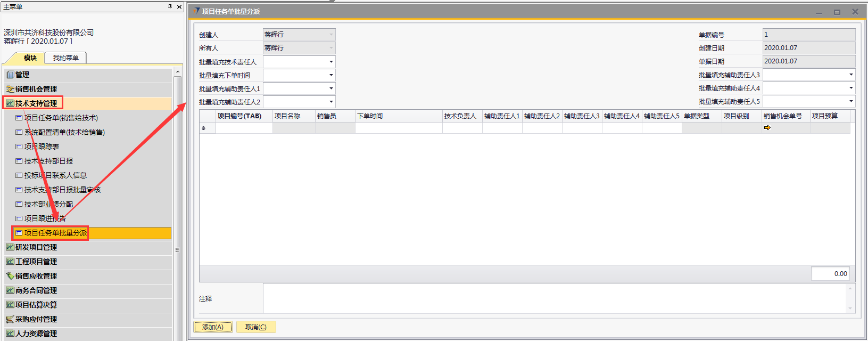Screen dimensions: 868x341
Task: Open 系统配置清单(技术给销售) menu item
Action: click(x=64, y=132)
